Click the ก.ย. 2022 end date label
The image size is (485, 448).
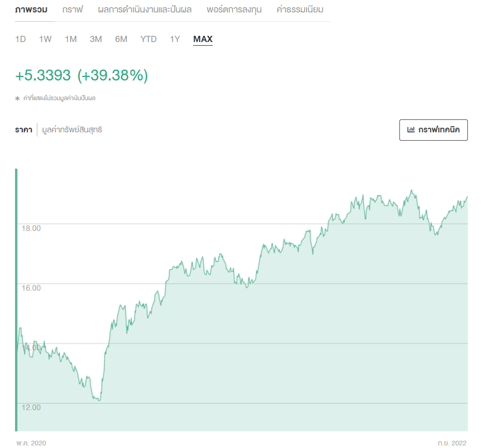tap(452, 443)
